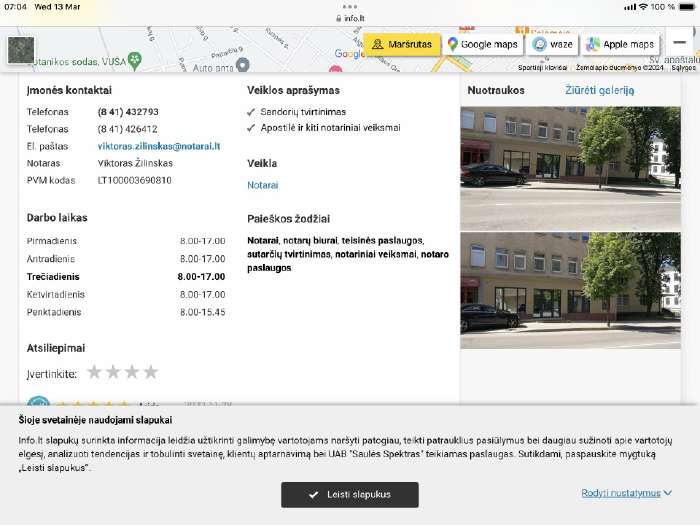This screenshot has height=525, width=700.
Task: Rate with the second star
Action: point(114,372)
